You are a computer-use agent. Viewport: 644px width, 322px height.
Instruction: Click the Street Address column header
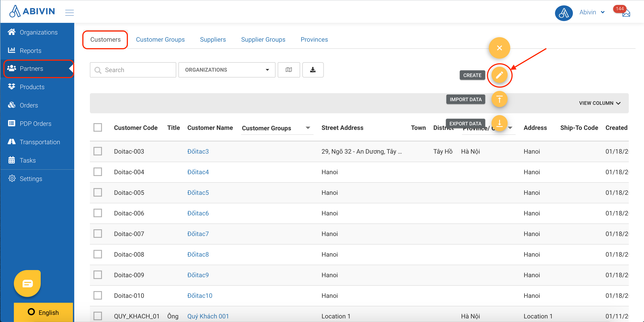click(342, 127)
